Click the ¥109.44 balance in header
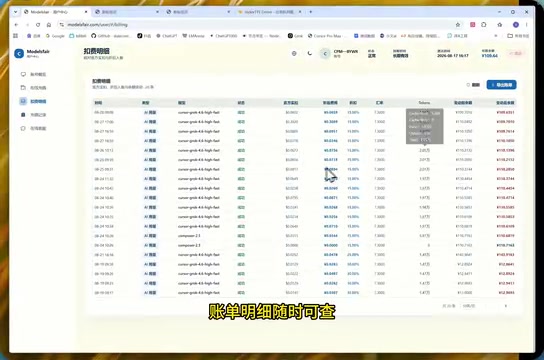This screenshot has width=544, height=360. pyautogui.click(x=490, y=55)
